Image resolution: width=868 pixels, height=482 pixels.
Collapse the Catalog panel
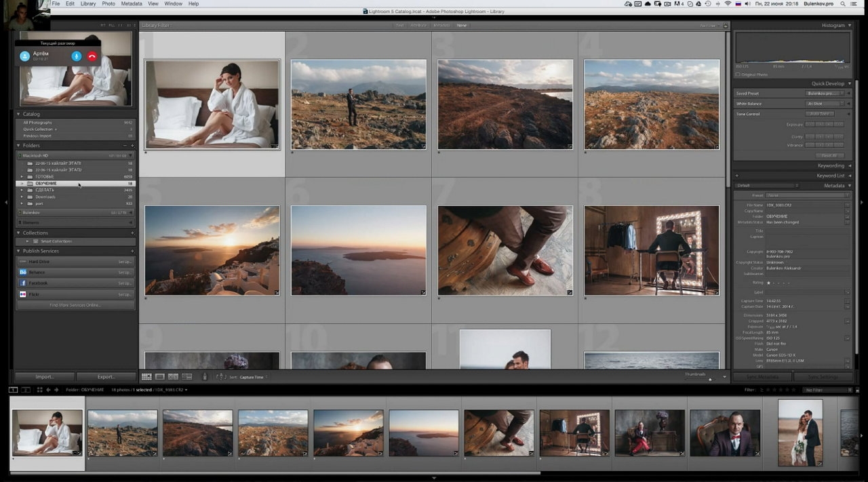point(18,114)
